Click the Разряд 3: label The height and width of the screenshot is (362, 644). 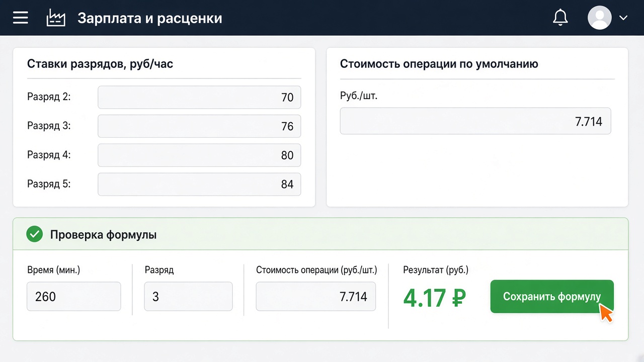(x=49, y=126)
